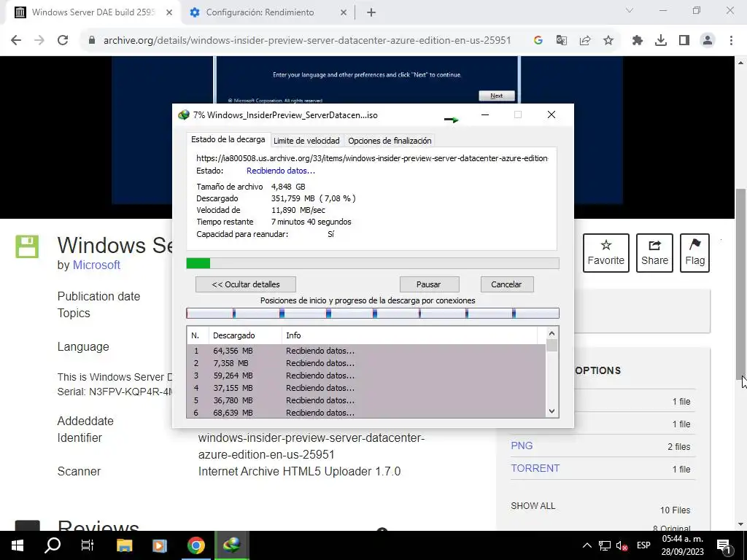Select connection row 2 with 7,358 MB

[x=366, y=363]
